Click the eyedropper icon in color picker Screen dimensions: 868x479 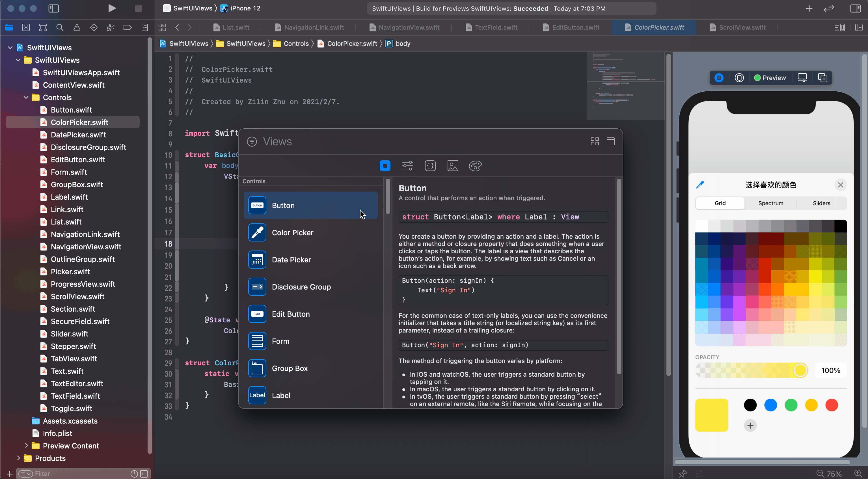(700, 184)
